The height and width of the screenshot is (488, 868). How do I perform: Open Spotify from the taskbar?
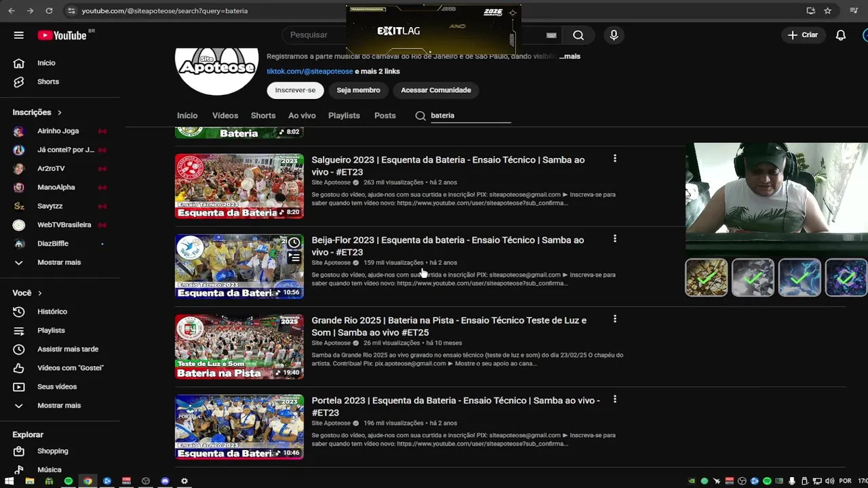point(68,481)
